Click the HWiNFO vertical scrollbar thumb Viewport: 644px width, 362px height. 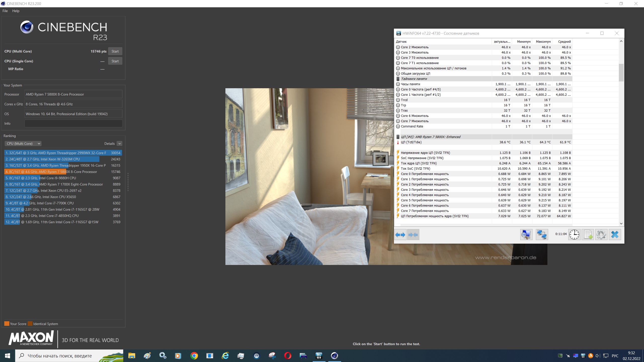click(x=621, y=72)
